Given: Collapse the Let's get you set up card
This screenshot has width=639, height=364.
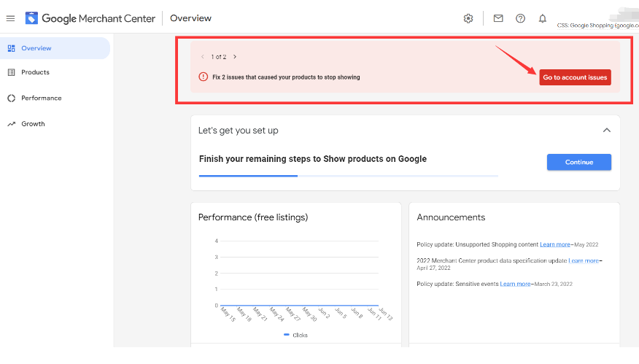Looking at the screenshot, I should [606, 130].
